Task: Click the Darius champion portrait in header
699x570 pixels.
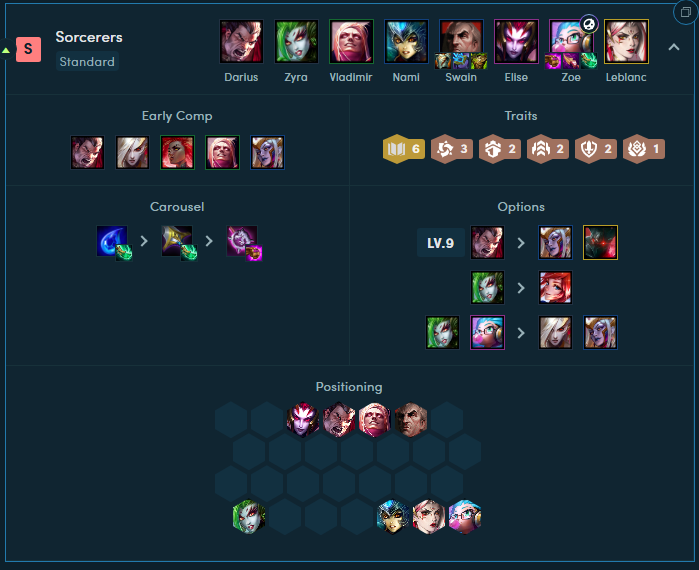Action: [241, 41]
